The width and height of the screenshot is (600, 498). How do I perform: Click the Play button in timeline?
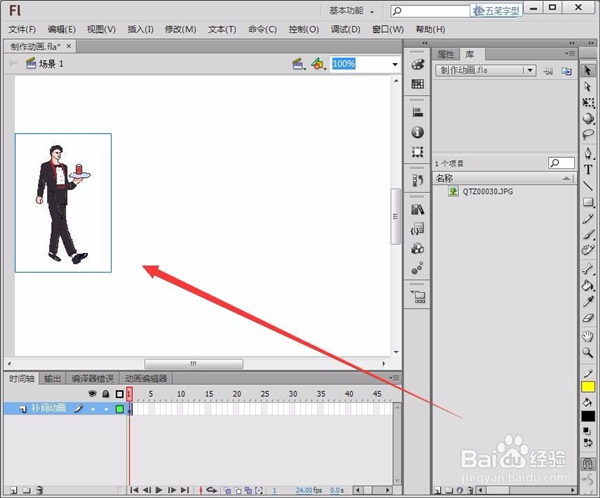point(159,490)
